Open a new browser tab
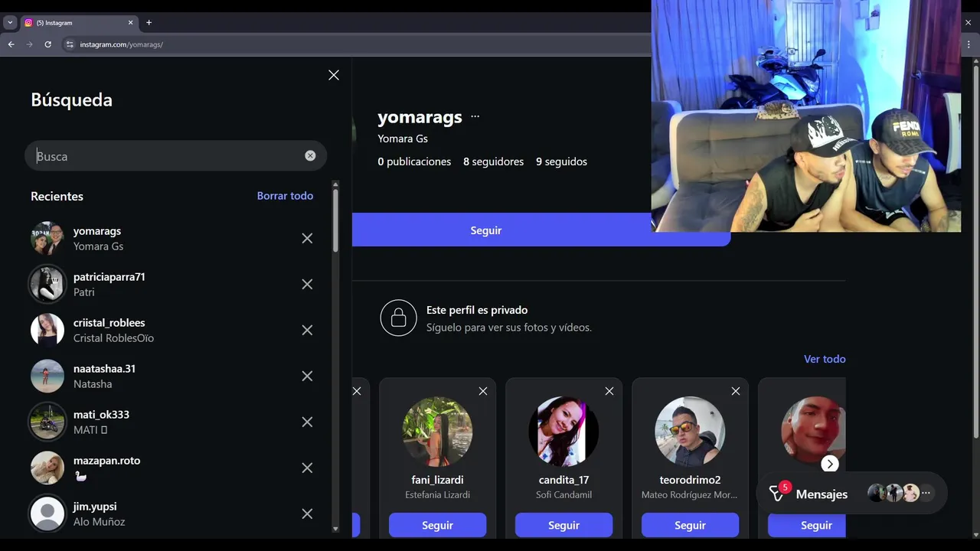Screen dimensions: 980x551 pyautogui.click(x=149, y=22)
